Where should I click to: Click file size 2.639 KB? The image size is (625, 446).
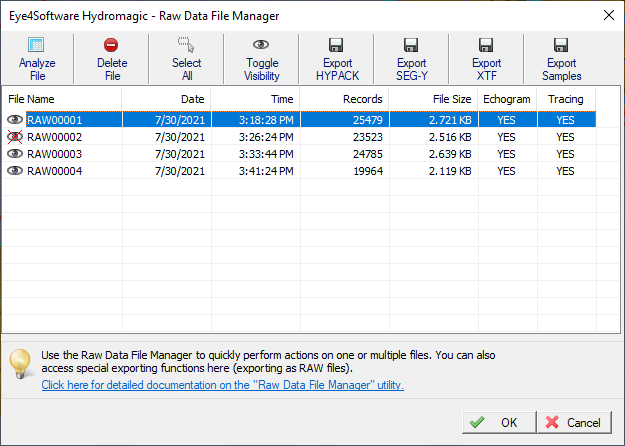pos(450,154)
